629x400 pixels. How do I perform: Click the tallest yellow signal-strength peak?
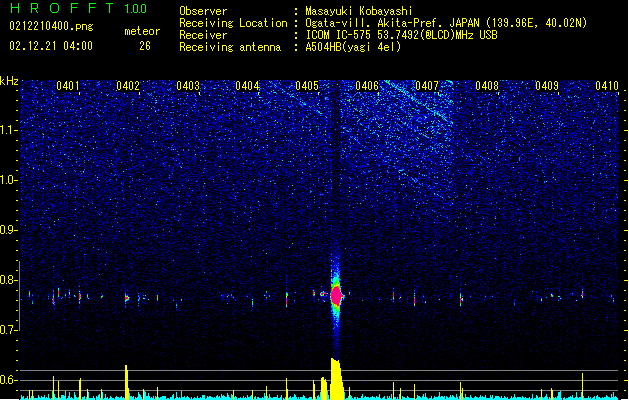point(336,379)
